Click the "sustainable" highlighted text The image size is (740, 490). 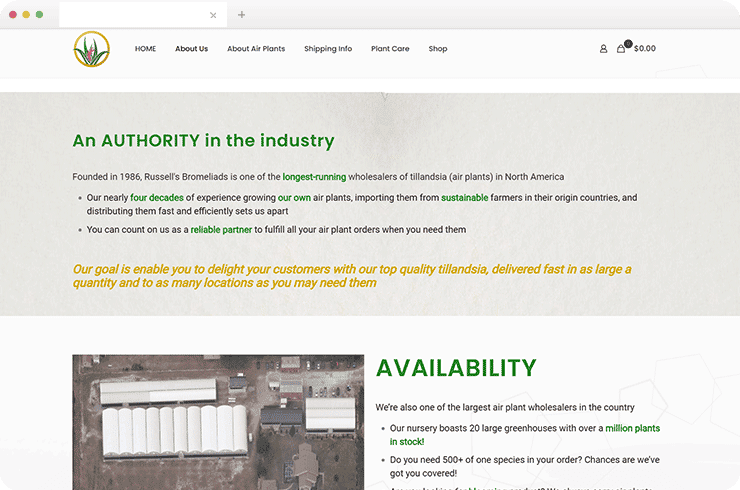point(465,198)
